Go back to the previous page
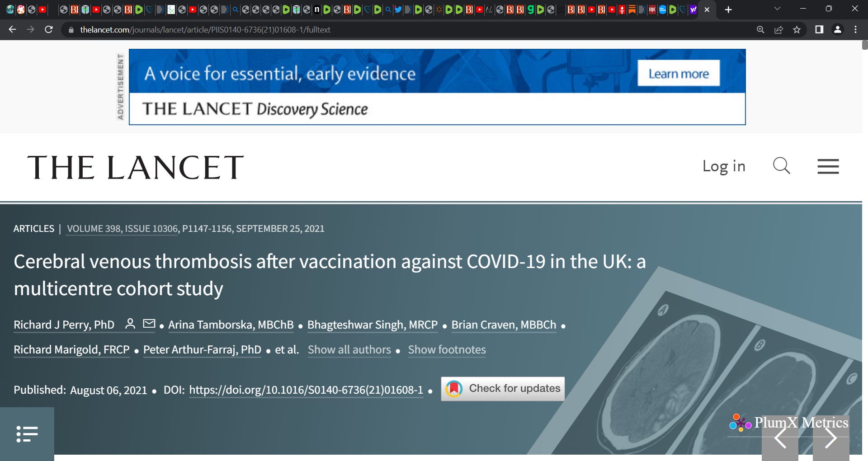This screenshot has width=868, height=461. point(12,29)
